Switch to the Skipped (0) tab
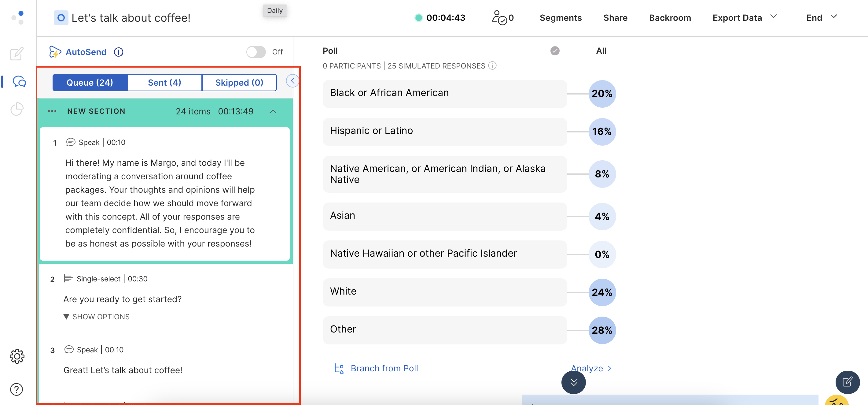 [x=239, y=83]
